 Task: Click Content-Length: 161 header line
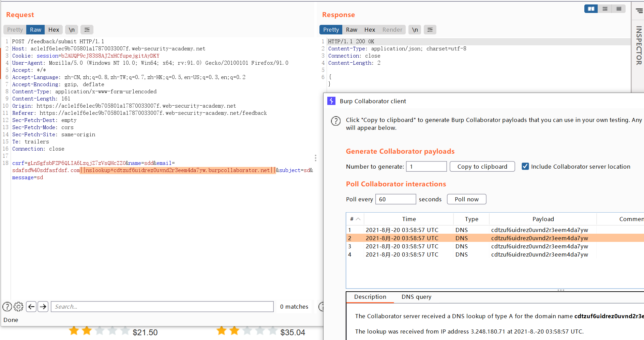(41, 99)
